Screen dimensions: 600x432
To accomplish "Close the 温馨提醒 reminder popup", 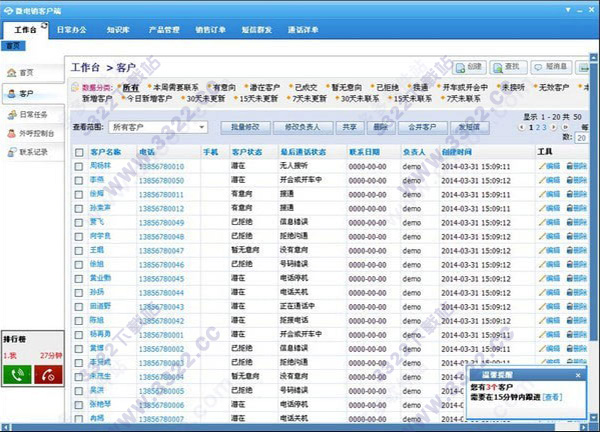I will click(x=578, y=375).
